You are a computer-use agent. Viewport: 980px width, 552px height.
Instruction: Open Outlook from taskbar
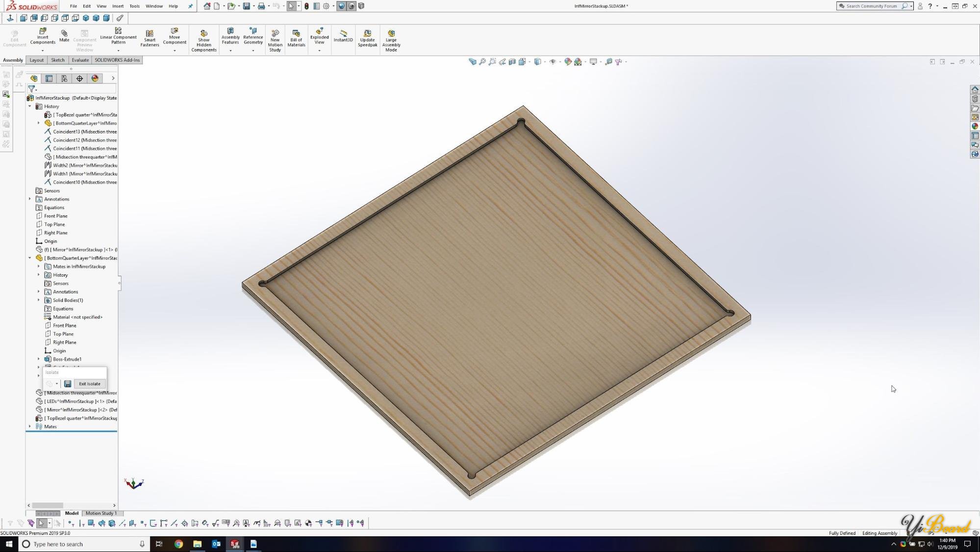click(x=216, y=544)
